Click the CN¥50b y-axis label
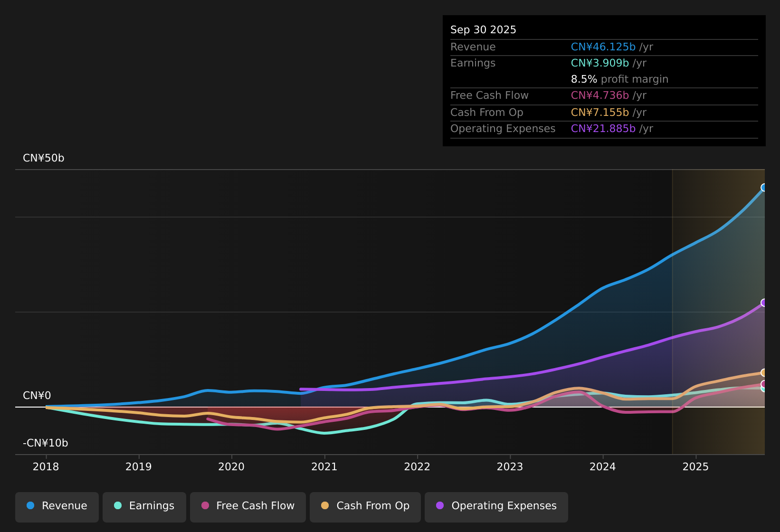The image size is (780, 532). coord(44,158)
